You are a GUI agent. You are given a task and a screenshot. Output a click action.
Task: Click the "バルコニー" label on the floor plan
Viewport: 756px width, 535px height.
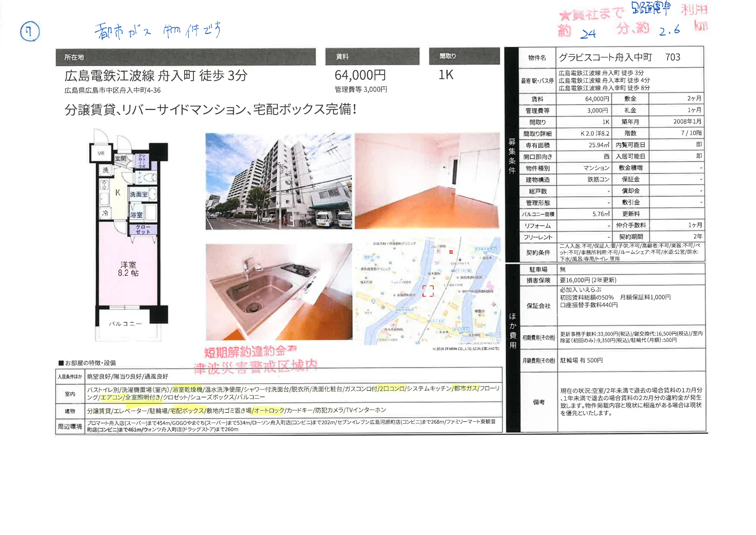click(x=125, y=324)
